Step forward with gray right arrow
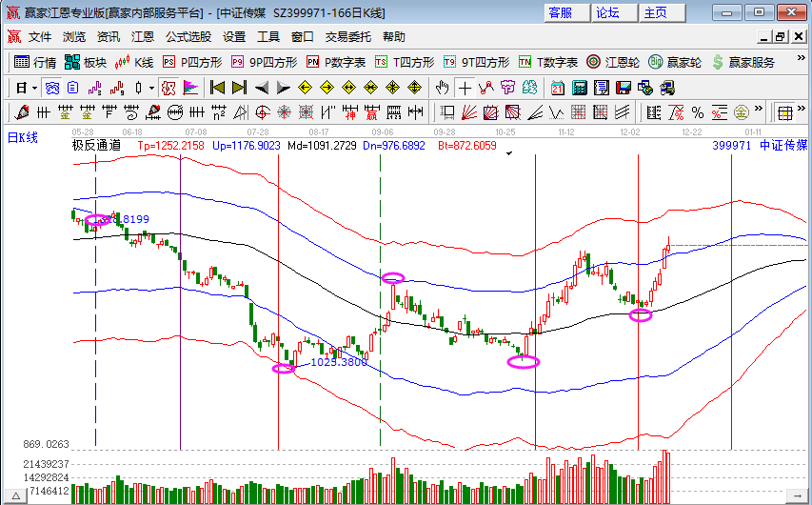The image size is (812, 505). [x=284, y=89]
